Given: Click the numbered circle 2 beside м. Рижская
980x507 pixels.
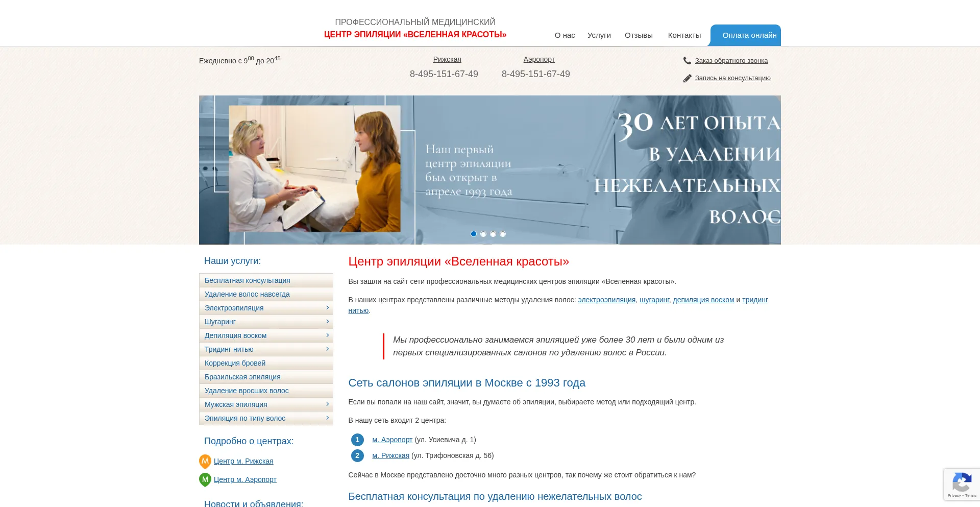Looking at the screenshot, I should tap(357, 455).
